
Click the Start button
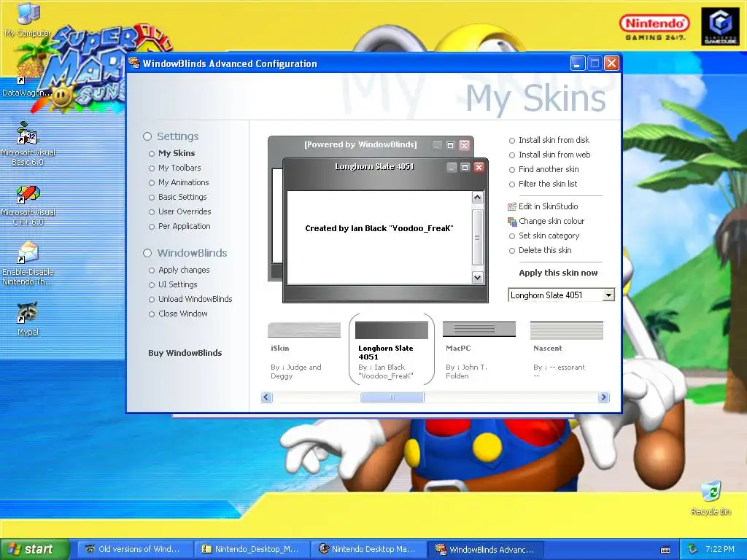tap(34, 549)
